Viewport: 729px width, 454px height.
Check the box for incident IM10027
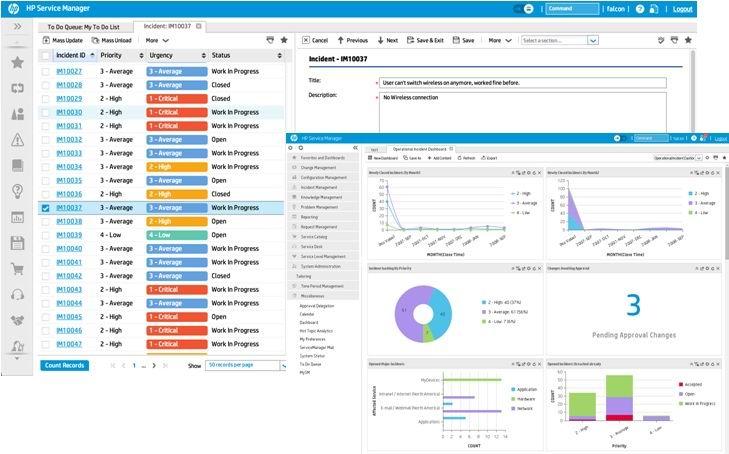coord(45,72)
